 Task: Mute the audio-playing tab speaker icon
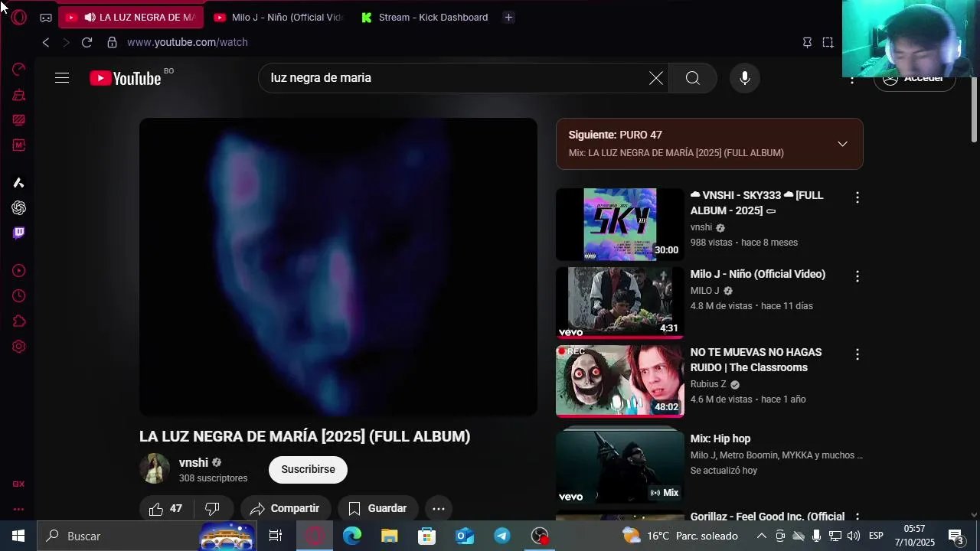[90, 18]
